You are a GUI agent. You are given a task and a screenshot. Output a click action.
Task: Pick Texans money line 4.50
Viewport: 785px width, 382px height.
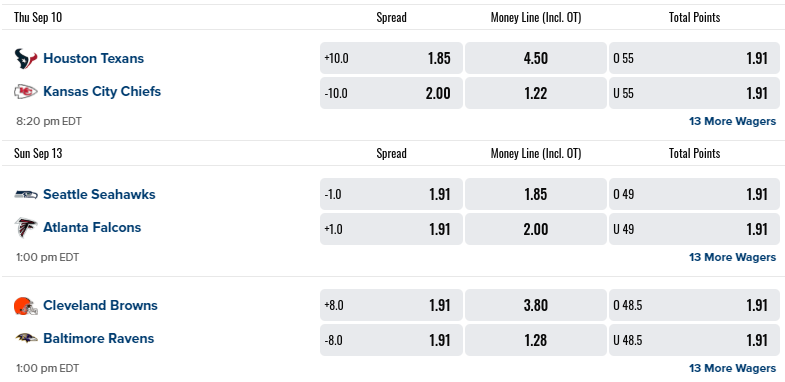pos(536,58)
